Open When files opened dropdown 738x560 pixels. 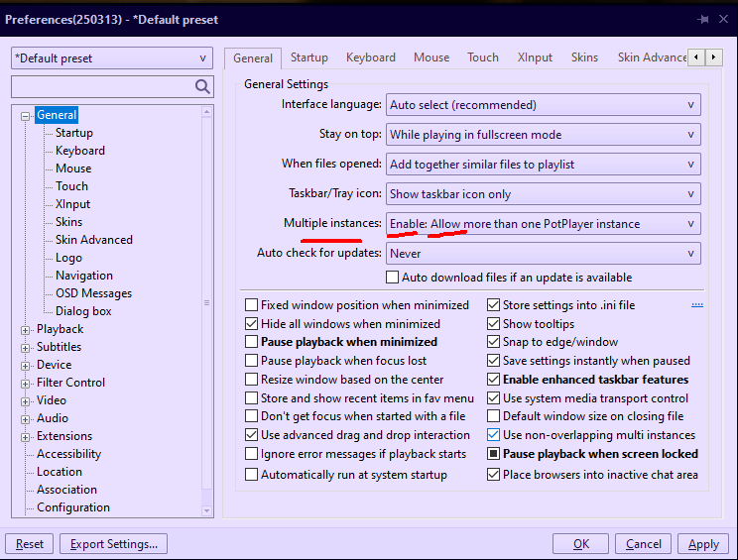[544, 165]
